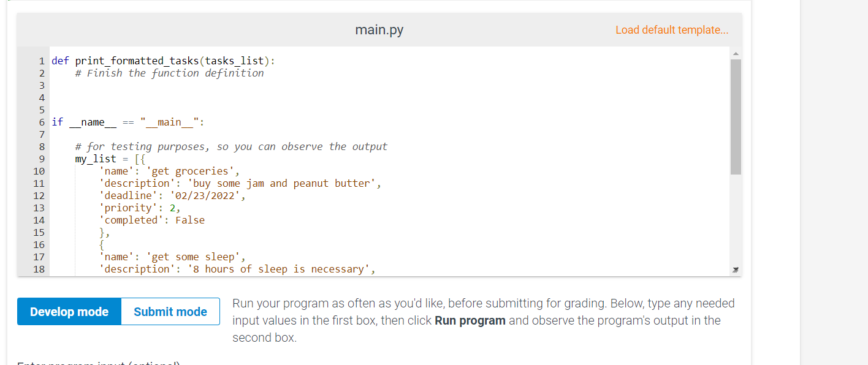
Task: Open the Load default template link
Action: (672, 29)
